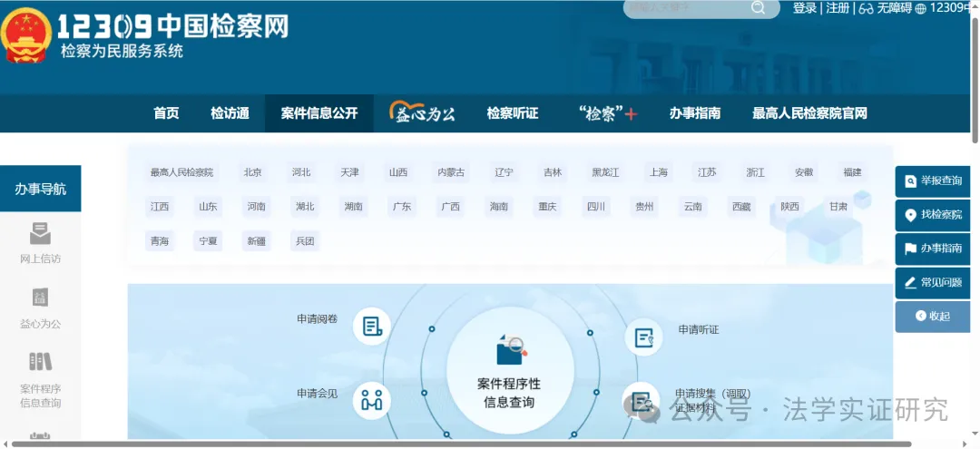The image size is (980, 449).
Task: Select 安徽 region
Action: (804, 172)
